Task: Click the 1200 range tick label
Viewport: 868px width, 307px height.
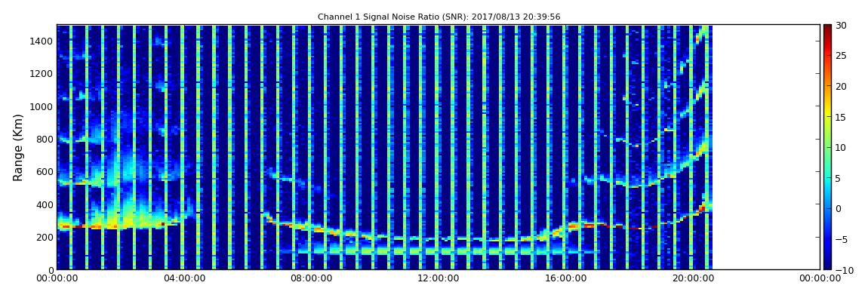Action: coord(42,74)
